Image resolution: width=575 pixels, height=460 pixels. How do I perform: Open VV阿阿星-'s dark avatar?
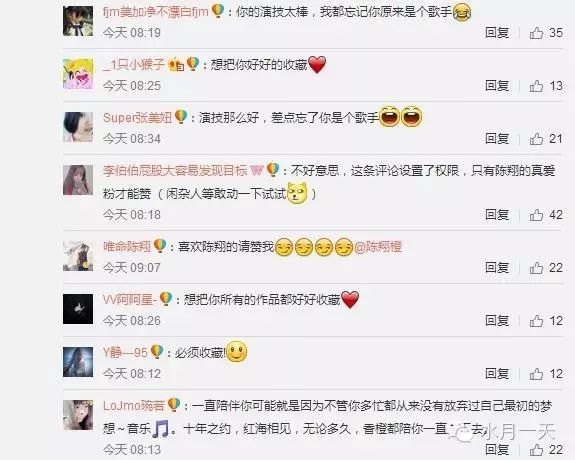click(78, 309)
